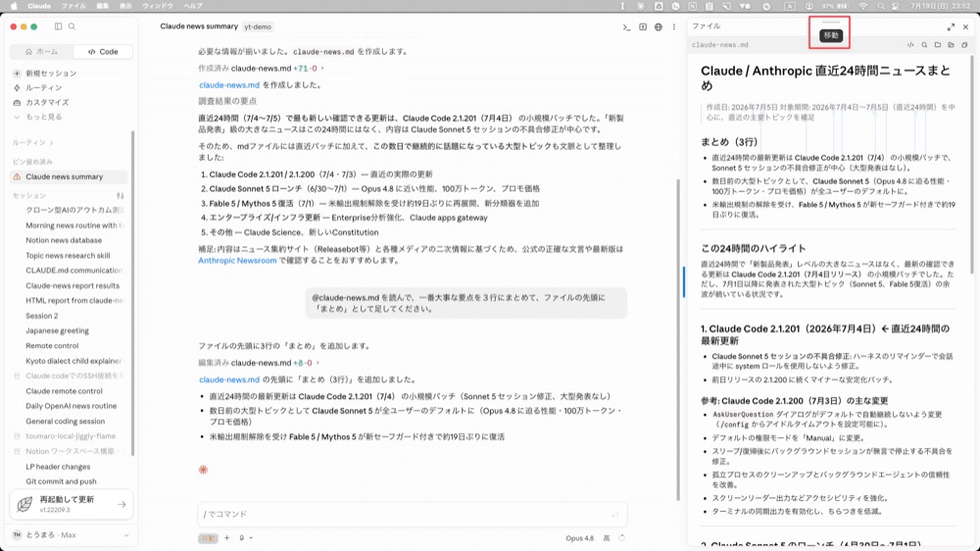Image resolution: width=980 pixels, height=551 pixels.
Task: Click the claude-news.md file path label
Action: (x=720, y=45)
